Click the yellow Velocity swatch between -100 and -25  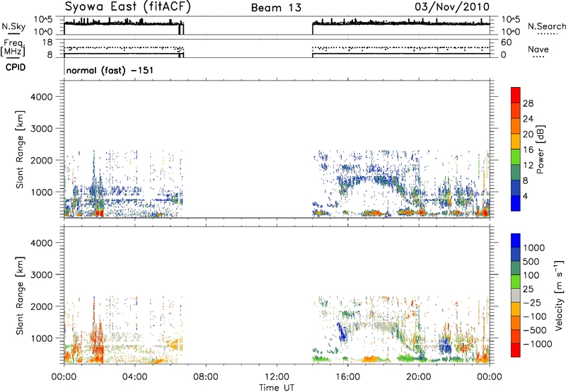[516, 309]
